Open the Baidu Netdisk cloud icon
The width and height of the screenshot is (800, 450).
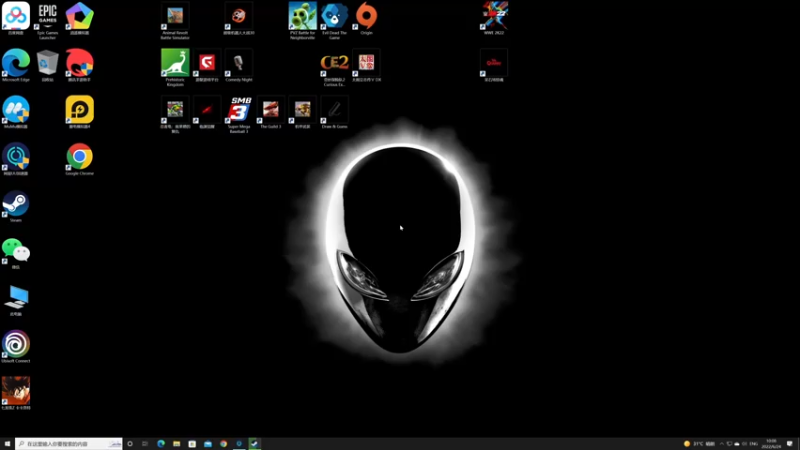(x=16, y=18)
